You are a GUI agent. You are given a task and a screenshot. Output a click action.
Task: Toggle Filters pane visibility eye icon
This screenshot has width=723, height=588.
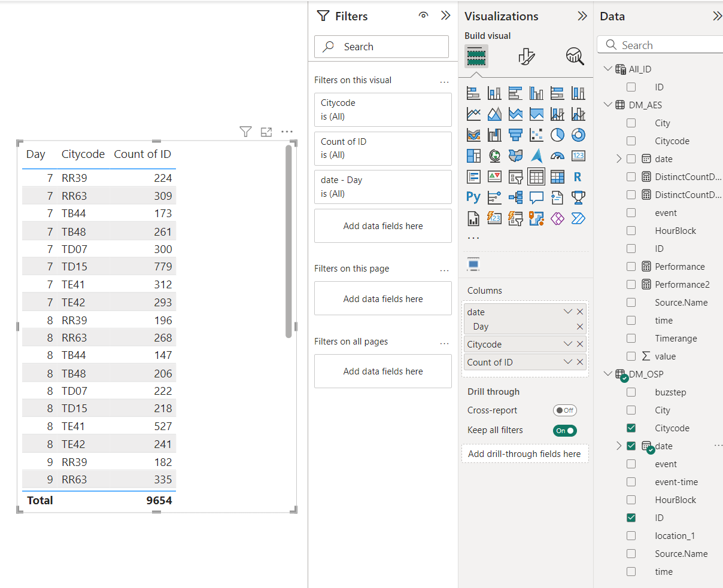tap(424, 16)
